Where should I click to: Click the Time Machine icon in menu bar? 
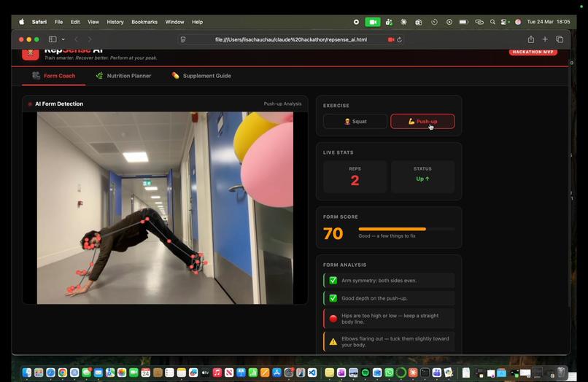click(x=434, y=22)
